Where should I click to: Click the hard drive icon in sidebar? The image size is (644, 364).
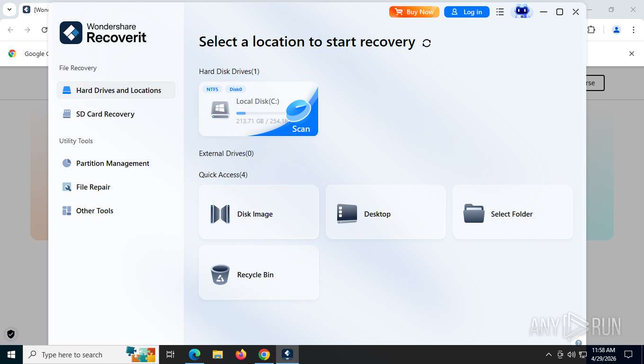(x=67, y=90)
